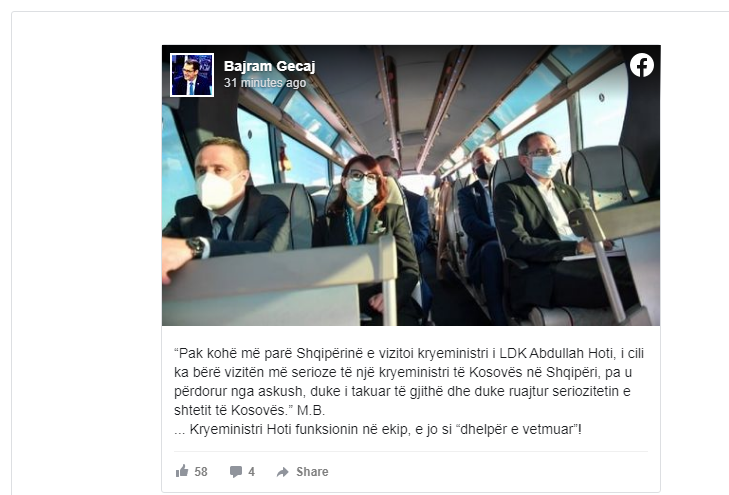This screenshot has height=495, width=729.
Task: Click the Facebook logo icon on the post
Action: (642, 65)
